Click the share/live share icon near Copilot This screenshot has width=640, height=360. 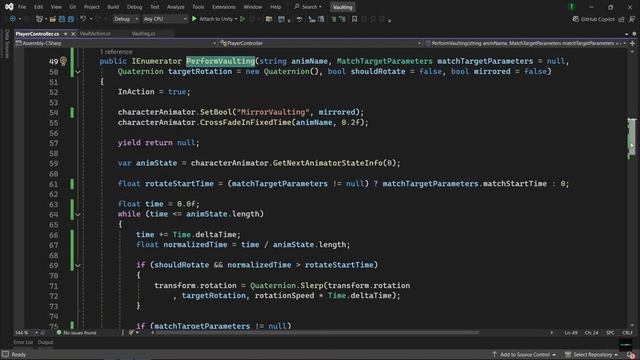[621, 19]
